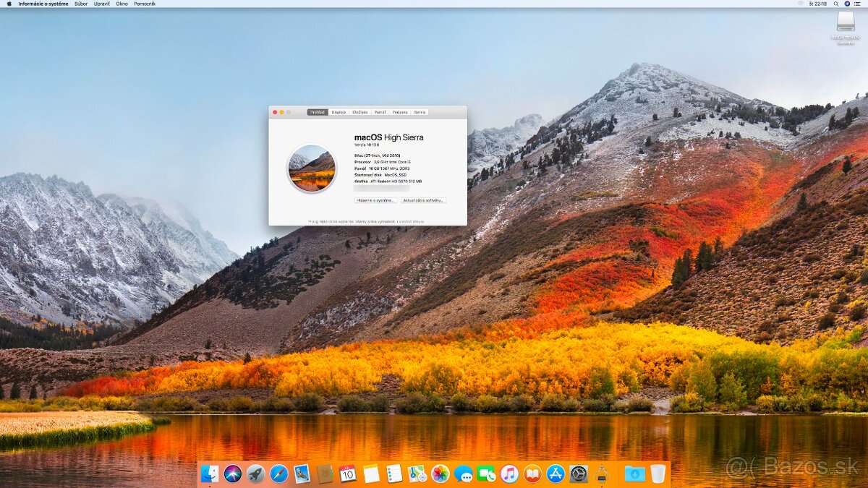This screenshot has height=488, width=868.
Task: Switch to the Displeje tab
Action: (x=339, y=112)
